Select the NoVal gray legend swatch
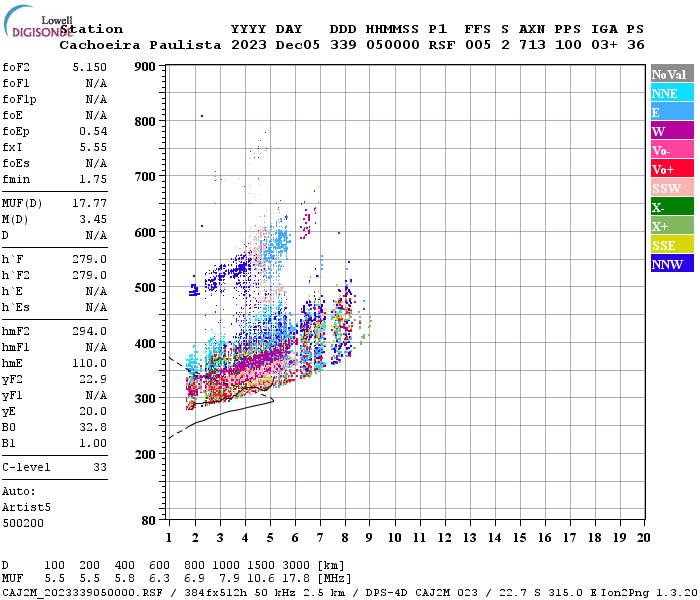The image size is (700, 600). pos(672,74)
